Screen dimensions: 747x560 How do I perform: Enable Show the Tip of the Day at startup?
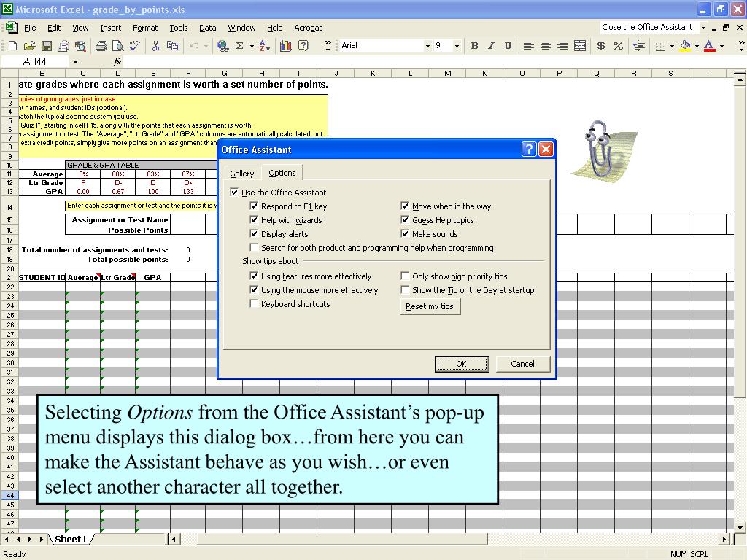(x=404, y=290)
